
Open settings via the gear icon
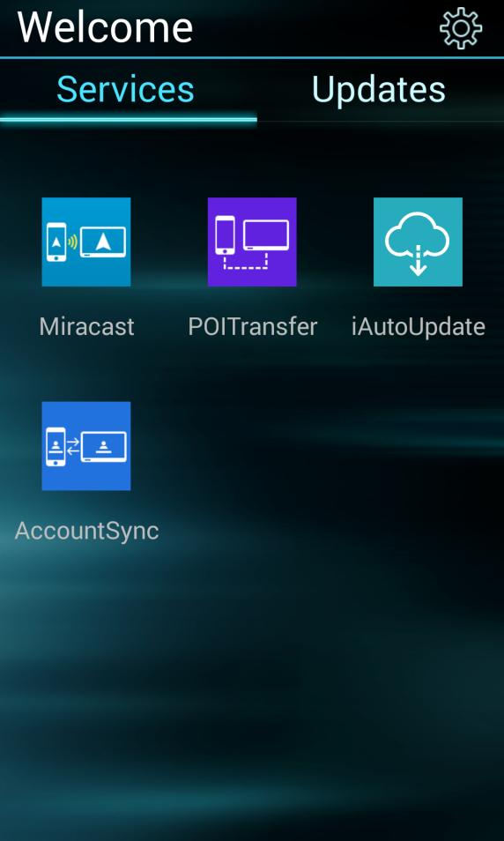[x=461, y=28]
